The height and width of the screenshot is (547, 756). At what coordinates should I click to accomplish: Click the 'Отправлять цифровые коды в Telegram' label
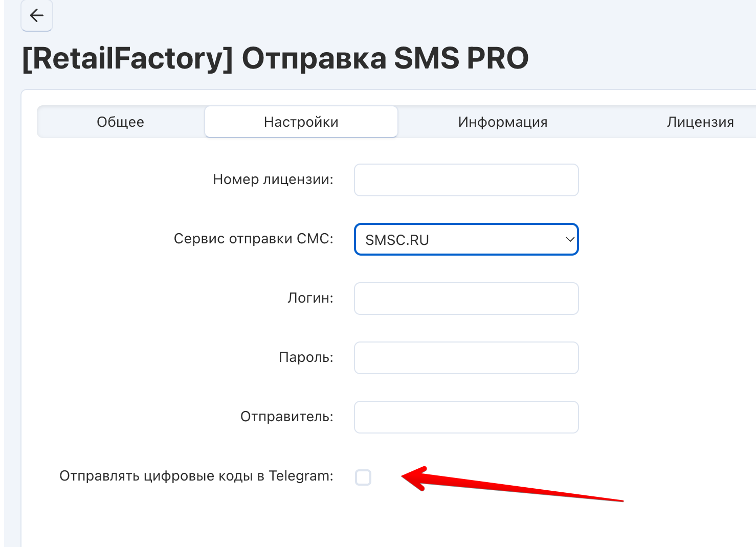tap(196, 476)
